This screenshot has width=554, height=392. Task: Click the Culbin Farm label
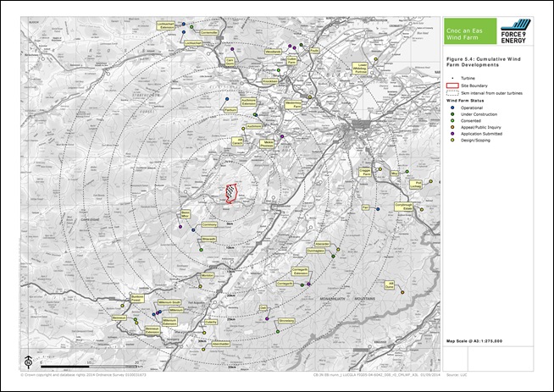pyautogui.click(x=291, y=60)
